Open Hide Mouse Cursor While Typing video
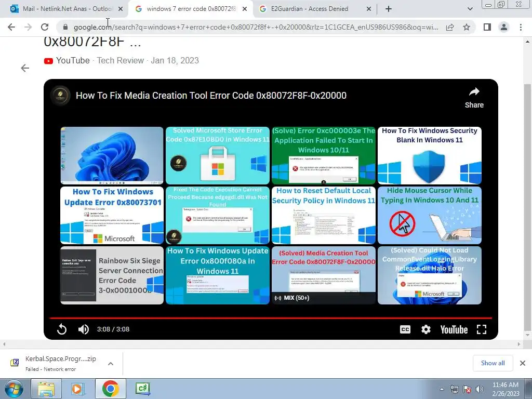This screenshot has height=399, width=532. click(430, 215)
